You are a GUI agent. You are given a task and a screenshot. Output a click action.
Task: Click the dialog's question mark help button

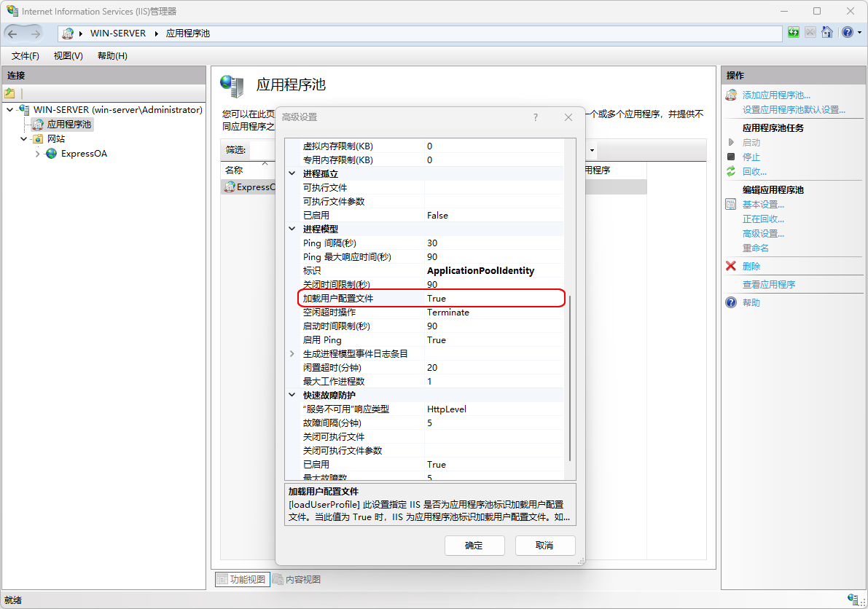pyautogui.click(x=536, y=117)
